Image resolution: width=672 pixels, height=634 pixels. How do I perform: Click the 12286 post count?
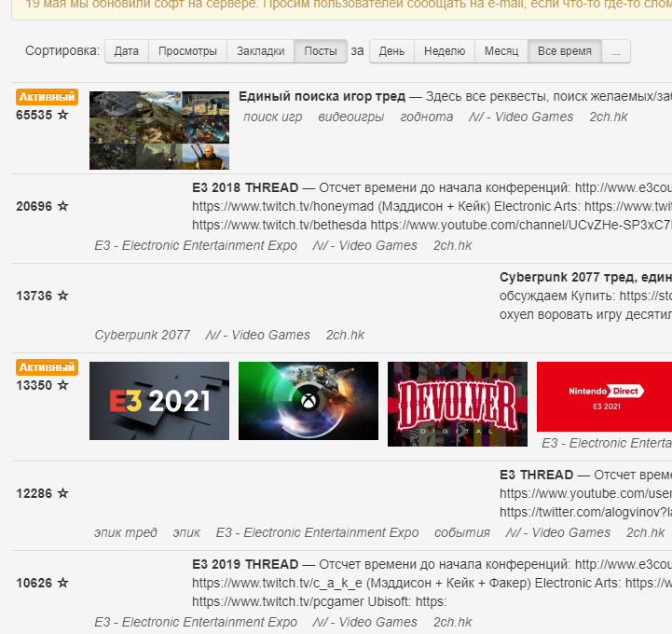(x=34, y=493)
